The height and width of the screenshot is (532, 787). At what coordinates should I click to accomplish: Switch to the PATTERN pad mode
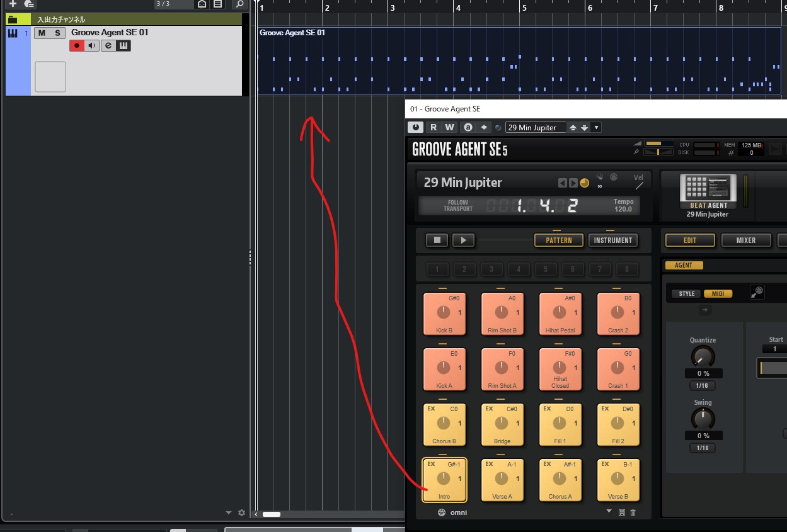pyautogui.click(x=559, y=240)
